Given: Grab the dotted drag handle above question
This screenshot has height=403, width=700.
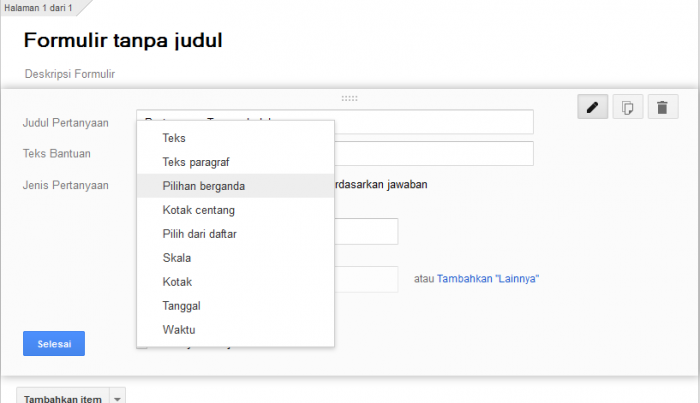Looking at the screenshot, I should pos(350,98).
